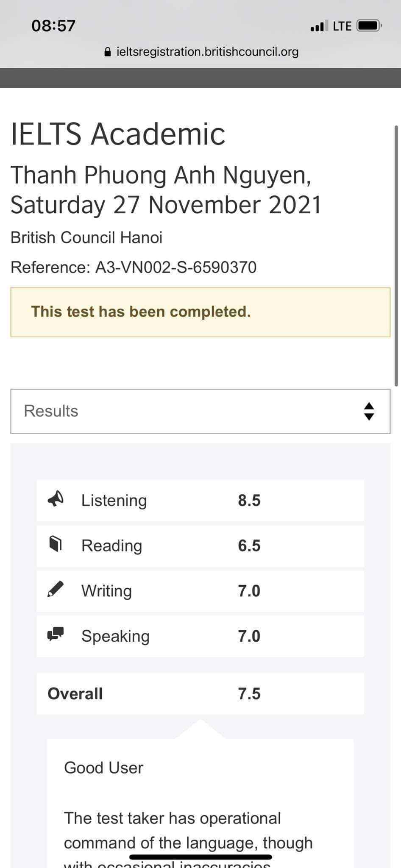Click the Listening megaphone icon

click(x=56, y=499)
